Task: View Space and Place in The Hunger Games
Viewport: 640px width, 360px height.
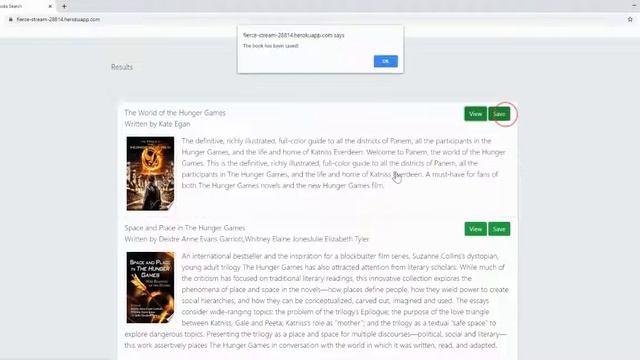Action: pos(476,229)
